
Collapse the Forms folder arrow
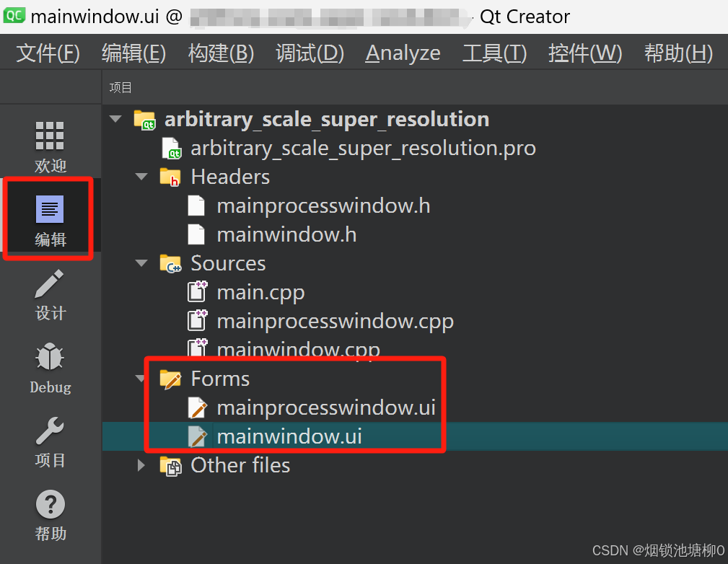point(140,379)
